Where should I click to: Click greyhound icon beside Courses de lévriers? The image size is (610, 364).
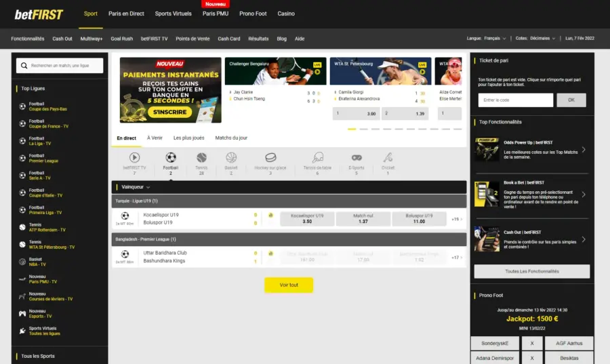(22, 296)
